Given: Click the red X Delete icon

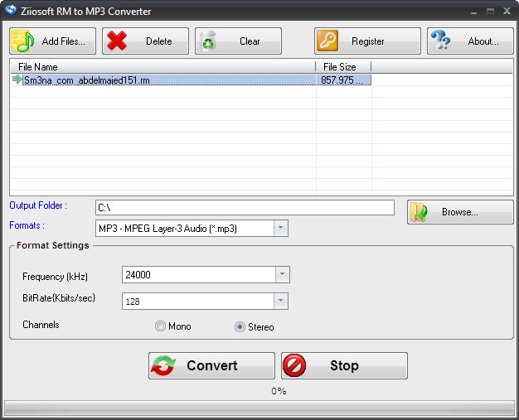Looking at the screenshot, I should point(117,41).
